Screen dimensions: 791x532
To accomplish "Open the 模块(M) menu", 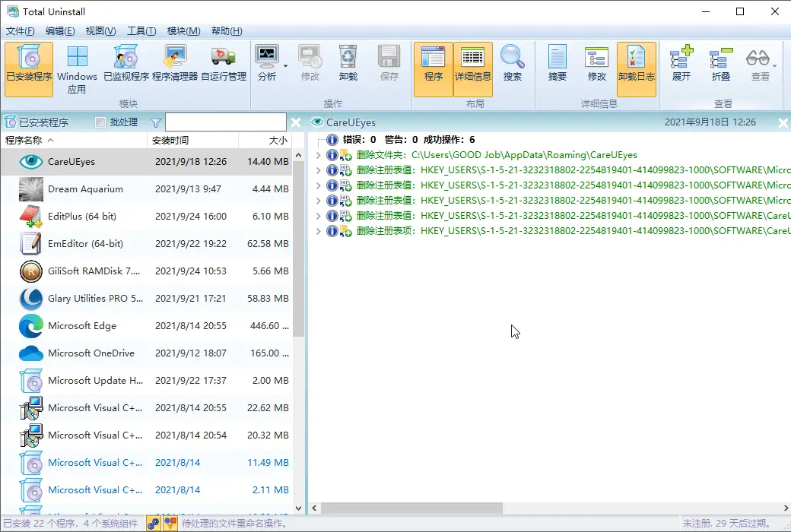I will tap(183, 30).
